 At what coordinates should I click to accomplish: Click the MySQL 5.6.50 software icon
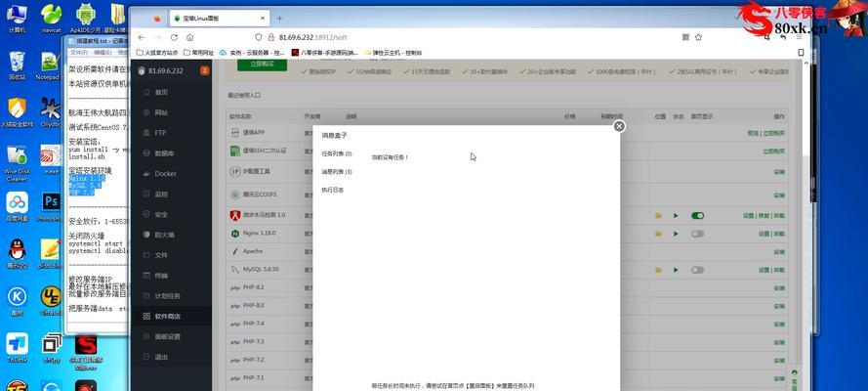pos(234,270)
